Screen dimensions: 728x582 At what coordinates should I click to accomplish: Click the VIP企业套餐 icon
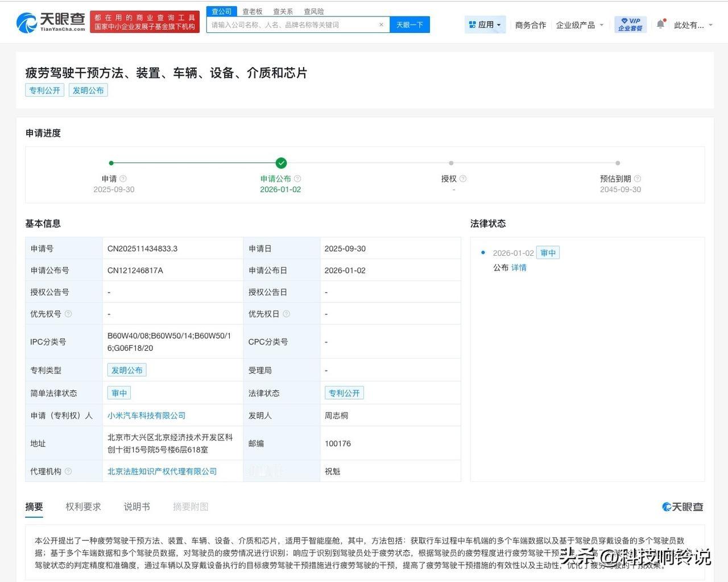(629, 24)
